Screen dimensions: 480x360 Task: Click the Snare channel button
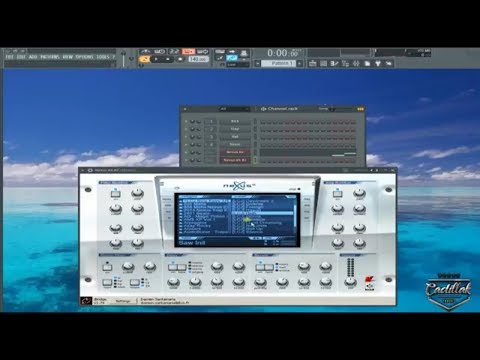pyautogui.click(x=235, y=144)
